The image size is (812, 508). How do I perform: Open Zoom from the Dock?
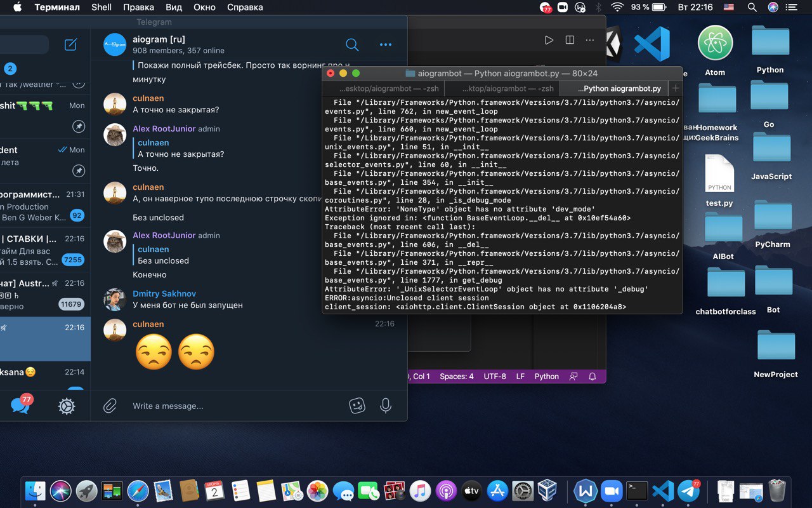tap(612, 491)
